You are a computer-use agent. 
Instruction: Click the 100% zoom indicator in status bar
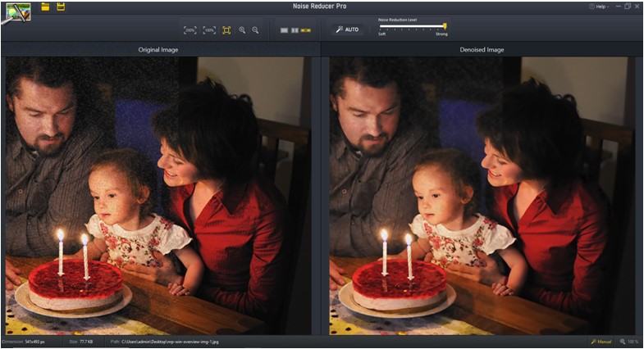tap(629, 342)
